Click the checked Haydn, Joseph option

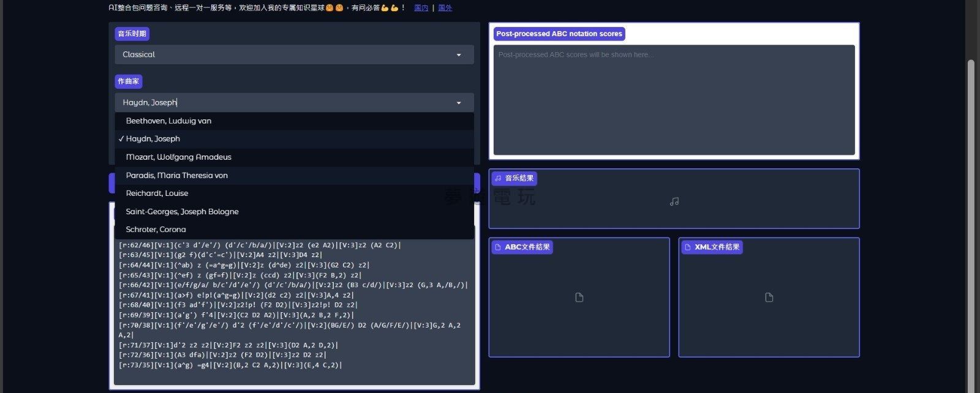tap(153, 139)
